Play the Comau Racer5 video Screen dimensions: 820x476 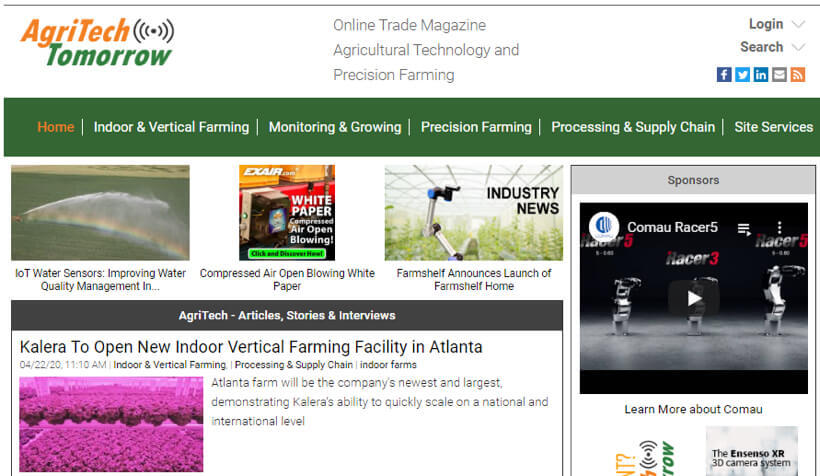point(693,298)
